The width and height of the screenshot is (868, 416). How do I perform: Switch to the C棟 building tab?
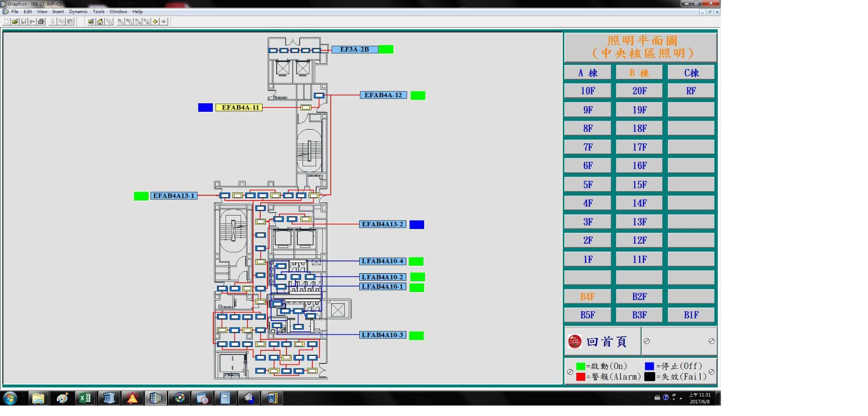(x=691, y=73)
